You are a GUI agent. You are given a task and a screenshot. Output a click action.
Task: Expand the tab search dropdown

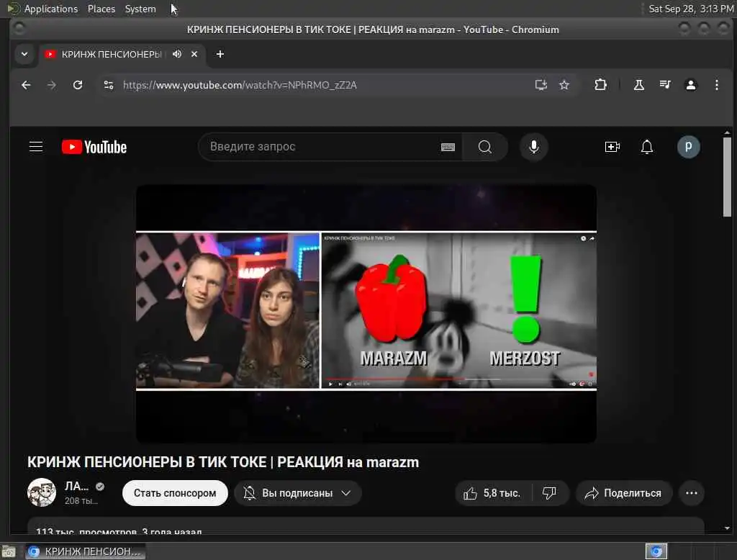pos(24,54)
